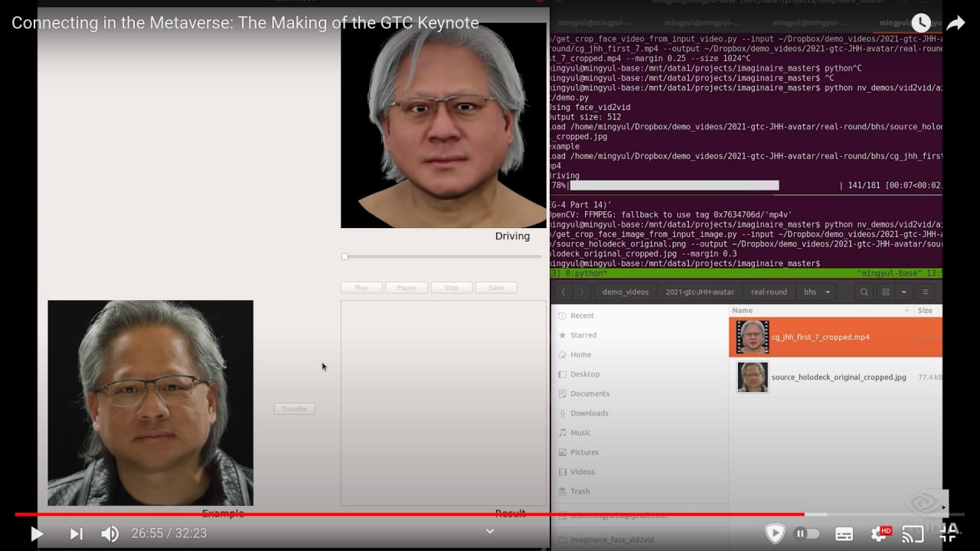Select the demo_videos breadcrumb
The image size is (980, 551).
pyautogui.click(x=625, y=292)
